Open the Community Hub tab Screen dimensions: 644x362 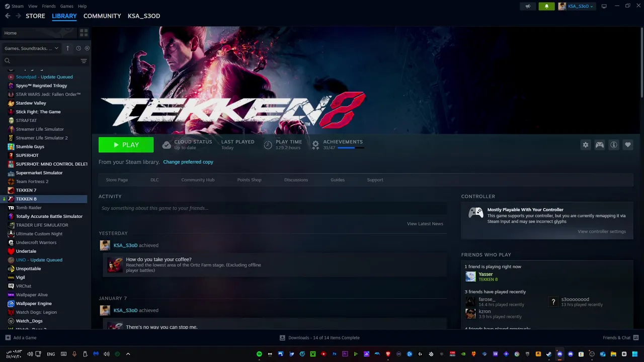click(198, 180)
